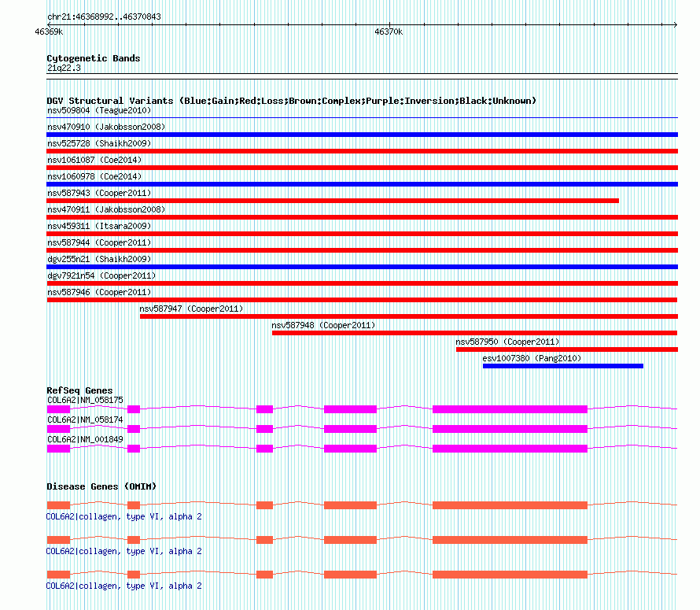Open variant nsv525728 (Shaikh2009)
The image size is (700, 610).
pos(99,143)
